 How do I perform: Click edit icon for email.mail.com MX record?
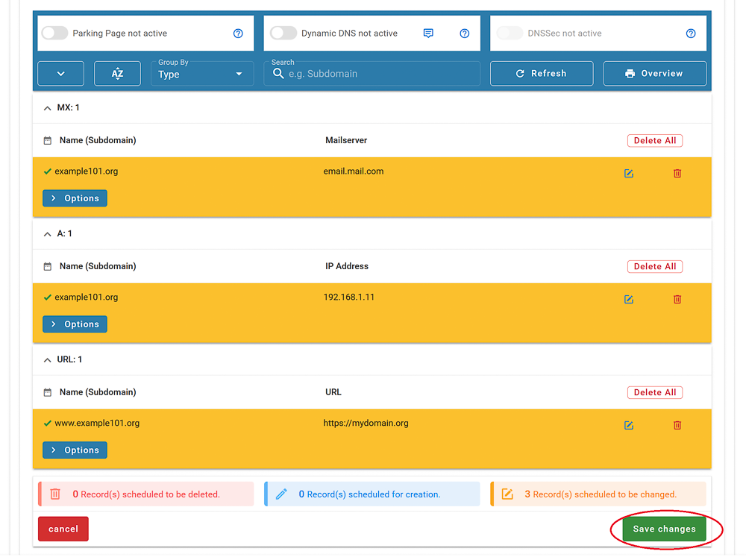coord(628,174)
